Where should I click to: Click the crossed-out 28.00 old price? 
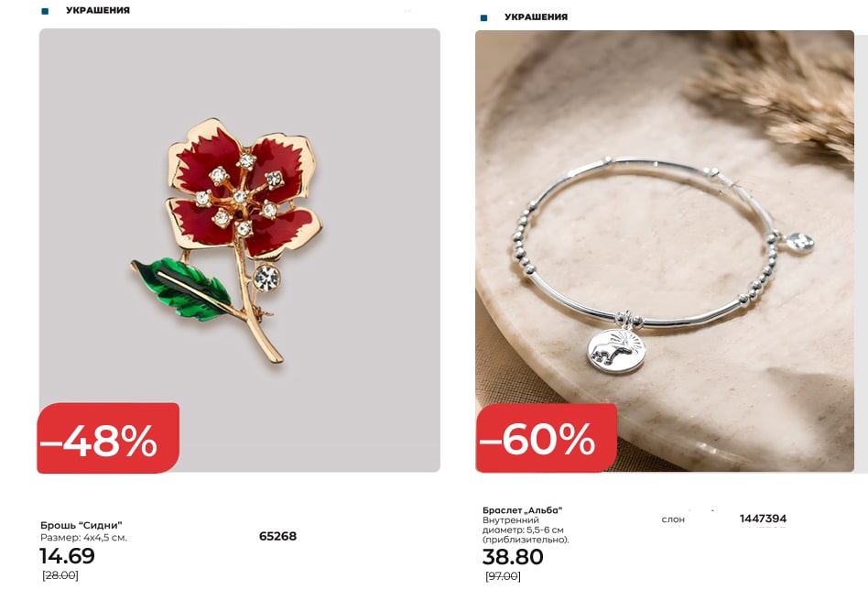coord(60,575)
